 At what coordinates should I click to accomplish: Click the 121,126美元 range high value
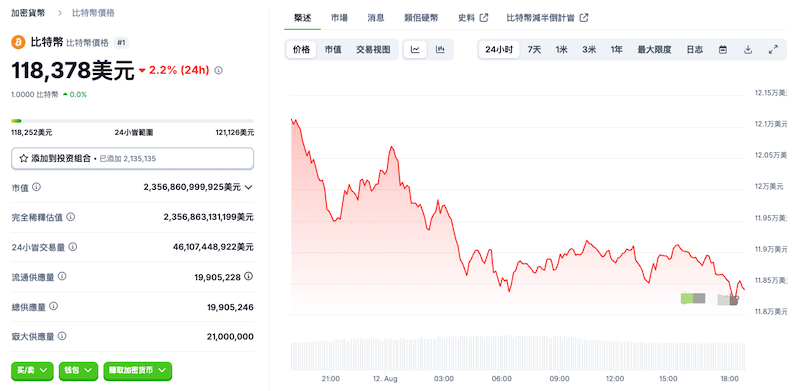pos(235,133)
